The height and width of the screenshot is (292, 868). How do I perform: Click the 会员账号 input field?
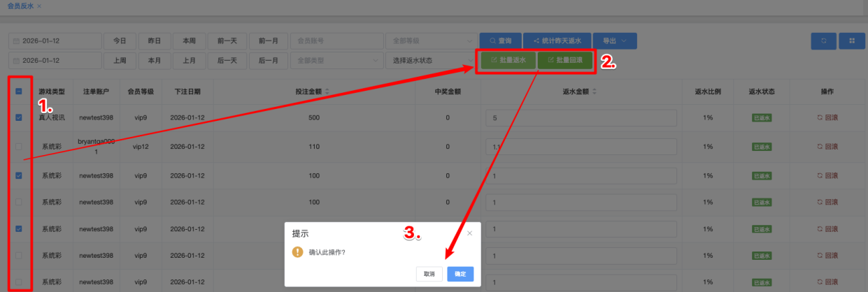(x=335, y=41)
